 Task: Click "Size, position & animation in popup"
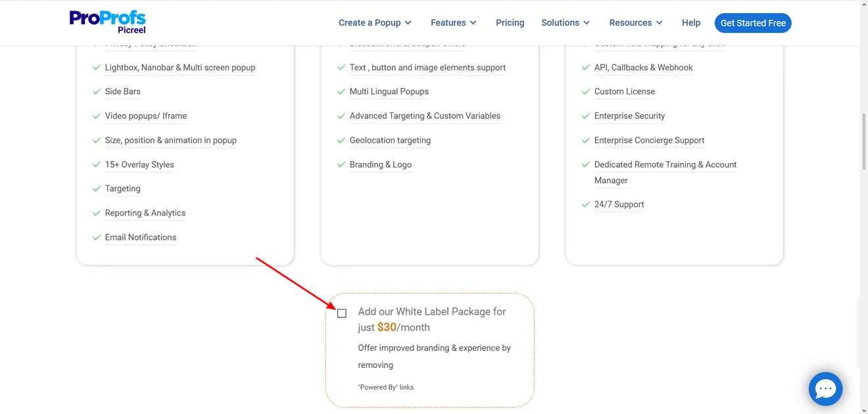coord(171,141)
